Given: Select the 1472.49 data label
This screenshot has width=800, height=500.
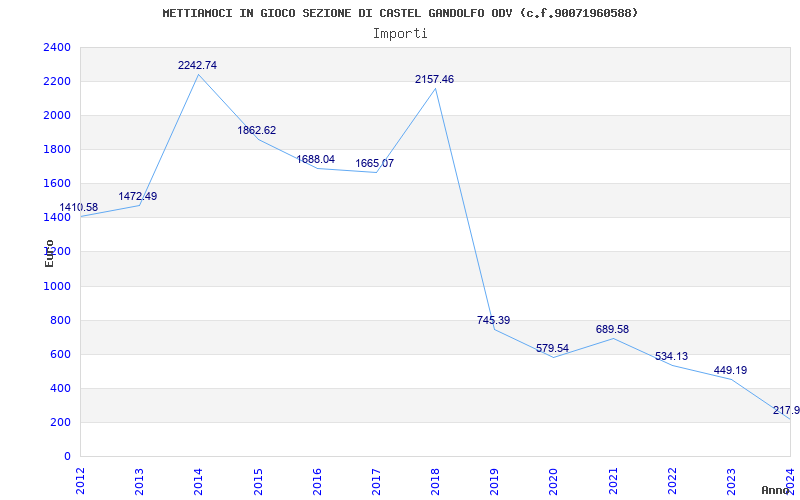Looking at the screenshot, I should click(x=138, y=196).
